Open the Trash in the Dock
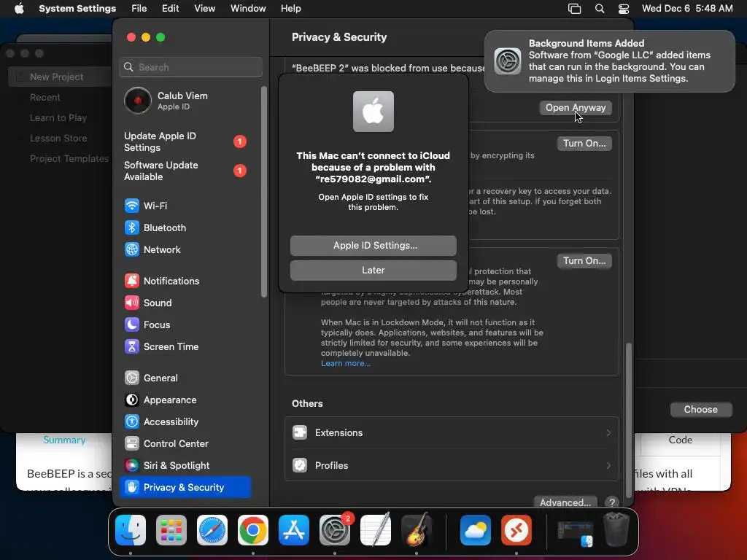This screenshot has height=560, width=747. pos(616,530)
